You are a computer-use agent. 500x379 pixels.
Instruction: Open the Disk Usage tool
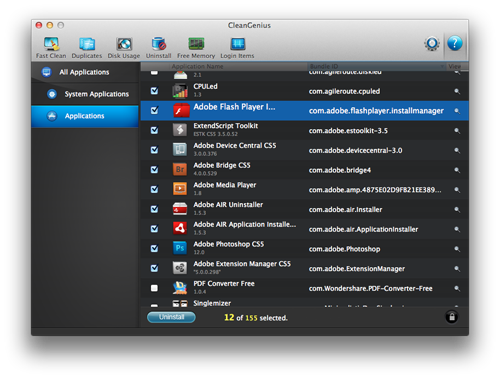click(x=124, y=48)
